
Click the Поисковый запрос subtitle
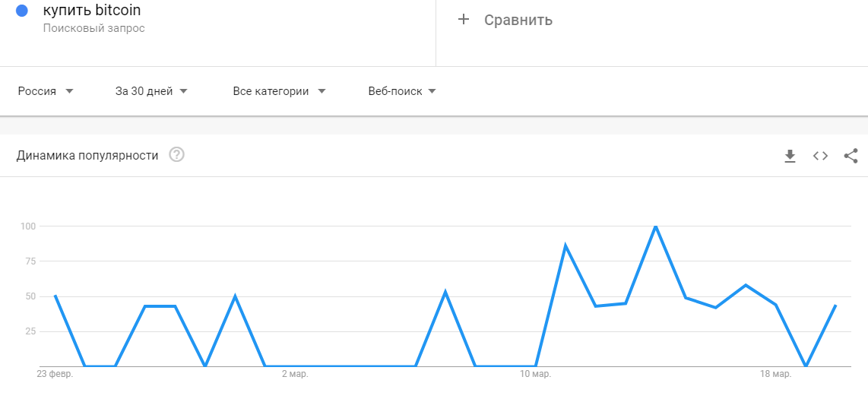pos(94,28)
